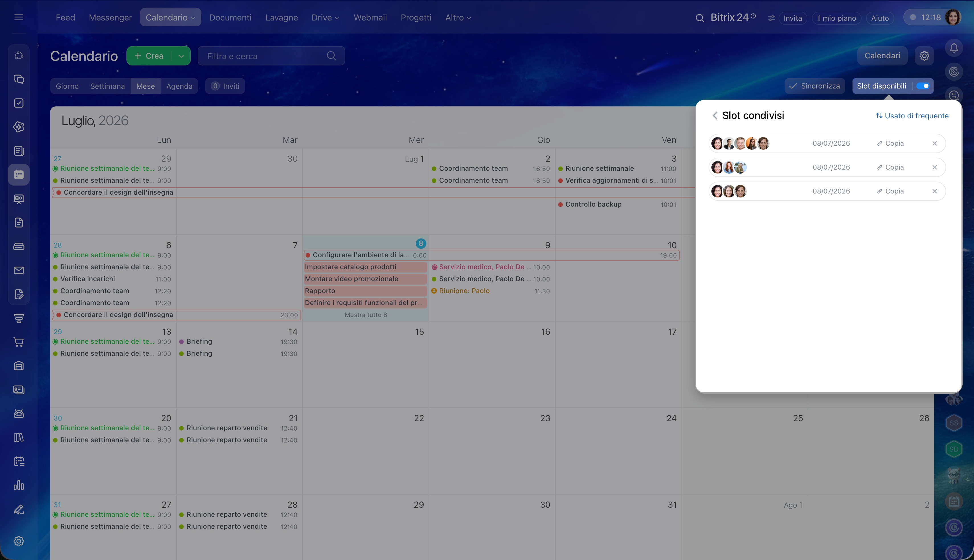Open the Drive disk sidebar icon

19,246
